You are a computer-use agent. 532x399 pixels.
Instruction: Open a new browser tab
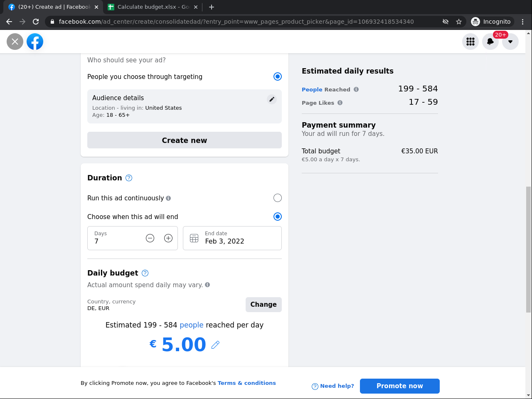tap(212, 7)
